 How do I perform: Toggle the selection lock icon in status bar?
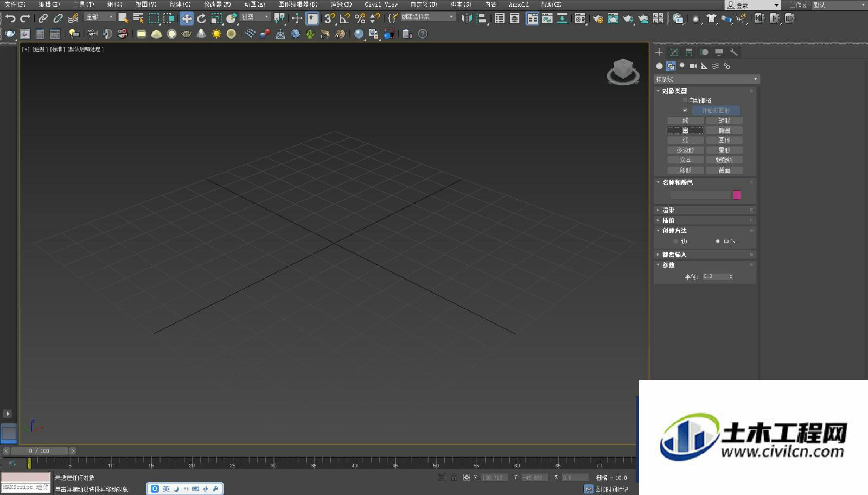click(x=454, y=478)
